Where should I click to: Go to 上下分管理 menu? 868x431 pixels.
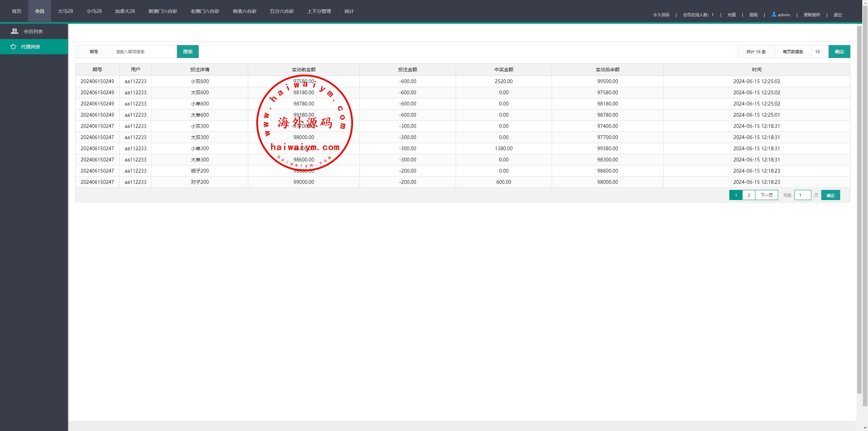(319, 11)
